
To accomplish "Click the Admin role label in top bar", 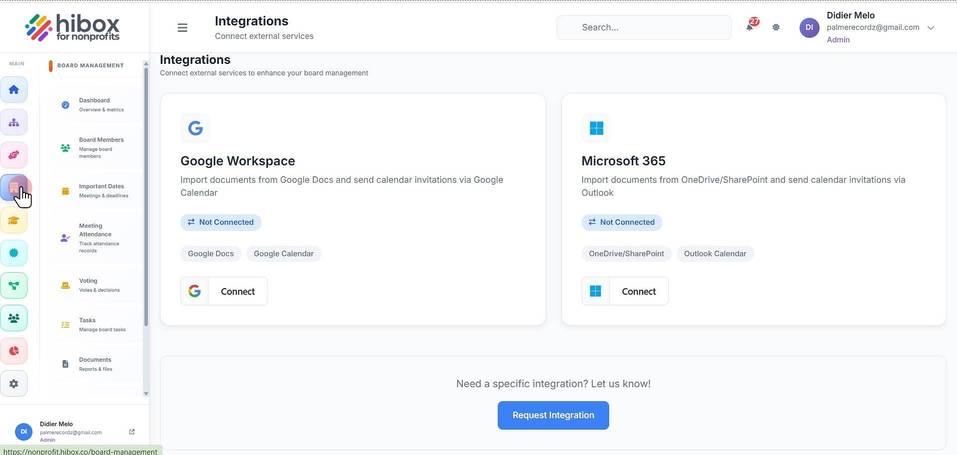I will pos(838,40).
